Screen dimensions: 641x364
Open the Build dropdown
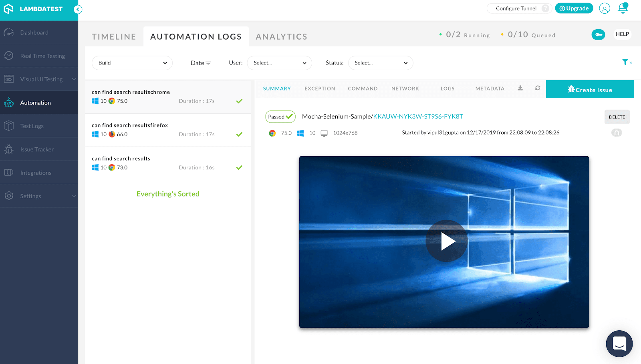click(132, 63)
